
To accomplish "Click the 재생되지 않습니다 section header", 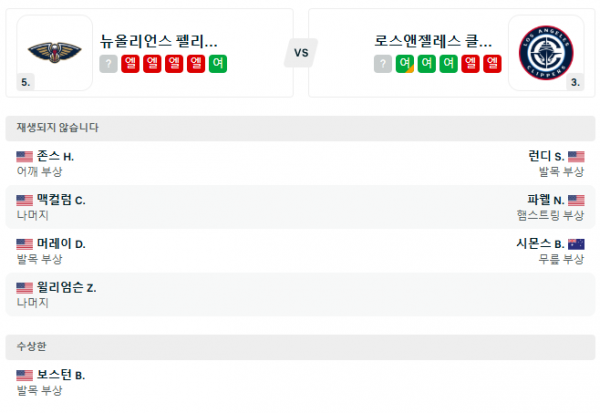I will point(58,127).
